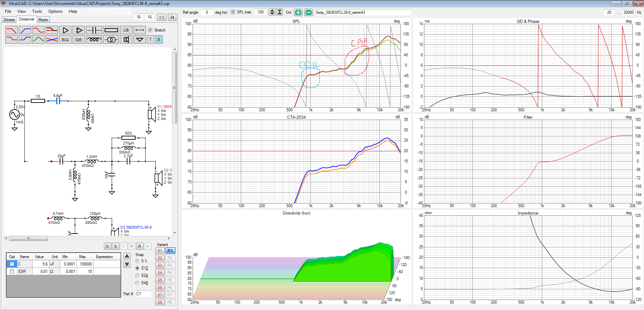Insert a G(f) transfer function block
Viewport: 644px width, 310px height.
click(78, 40)
